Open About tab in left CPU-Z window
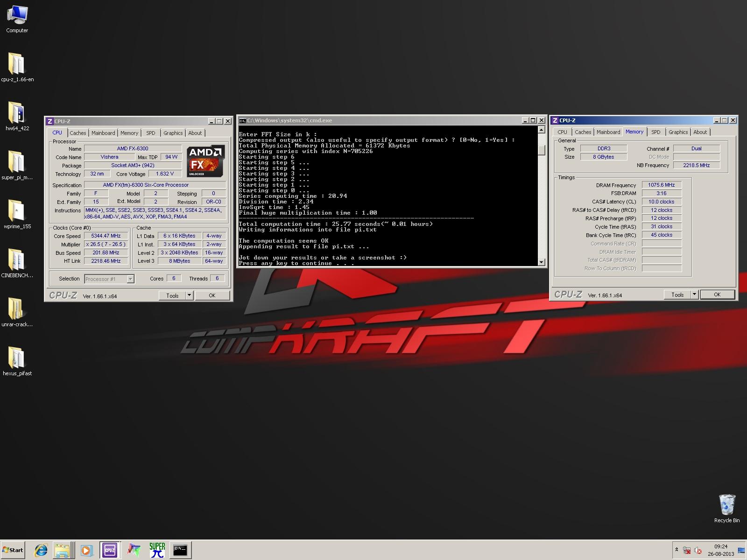The image size is (747, 560). (x=195, y=133)
